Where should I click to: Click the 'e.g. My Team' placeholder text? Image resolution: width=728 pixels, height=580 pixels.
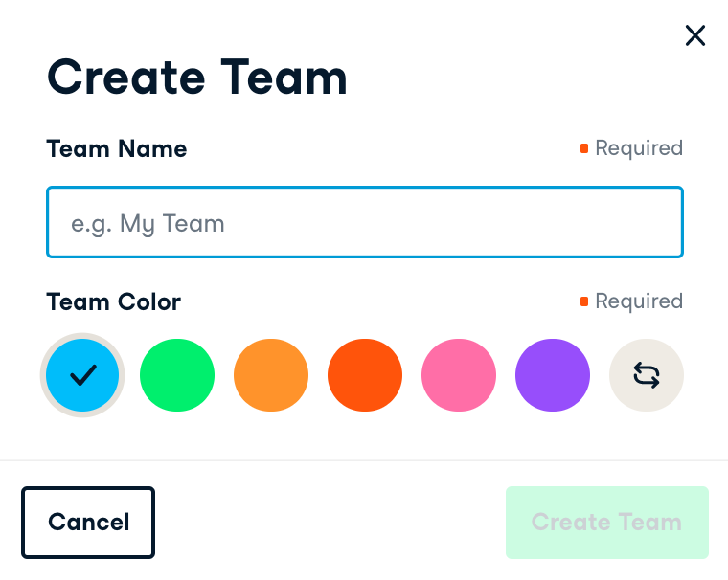pyautogui.click(x=148, y=224)
